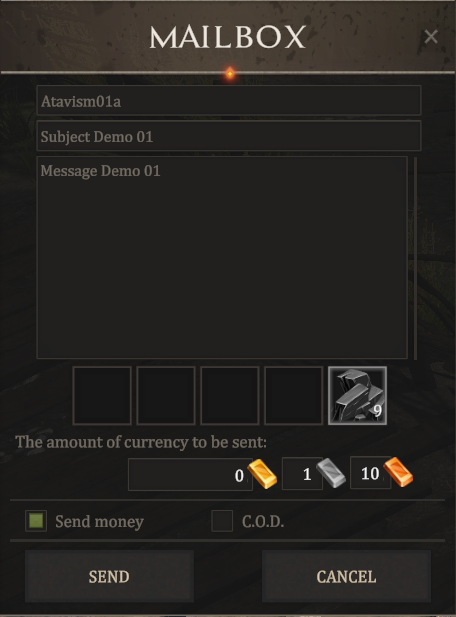Click the third empty attachment slot
The height and width of the screenshot is (617, 456).
(x=230, y=395)
